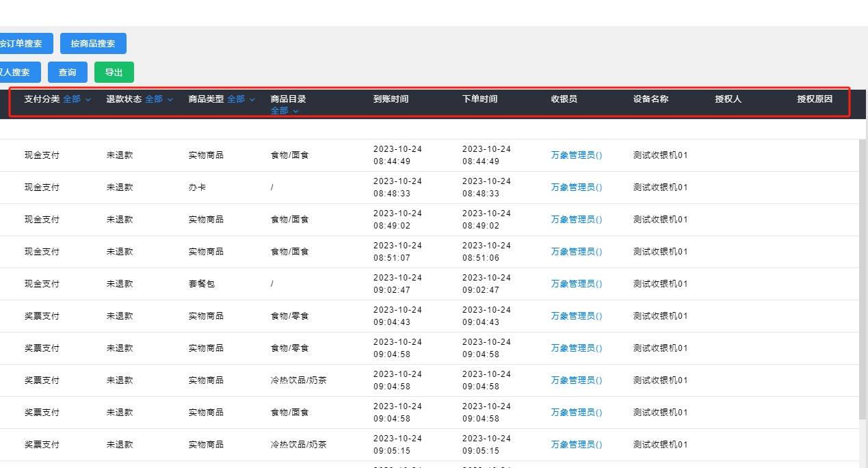Click the 授权人 column header
Image resolution: width=868 pixels, height=468 pixels.
point(728,99)
